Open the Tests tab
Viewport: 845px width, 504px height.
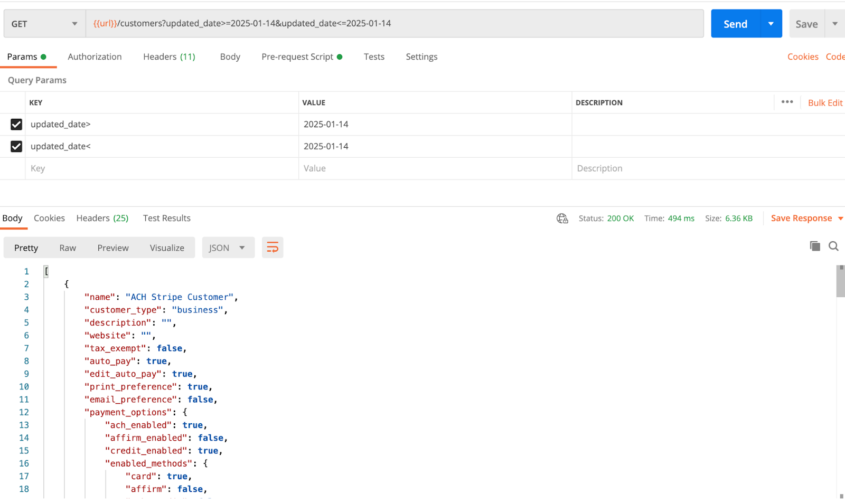[x=374, y=57]
